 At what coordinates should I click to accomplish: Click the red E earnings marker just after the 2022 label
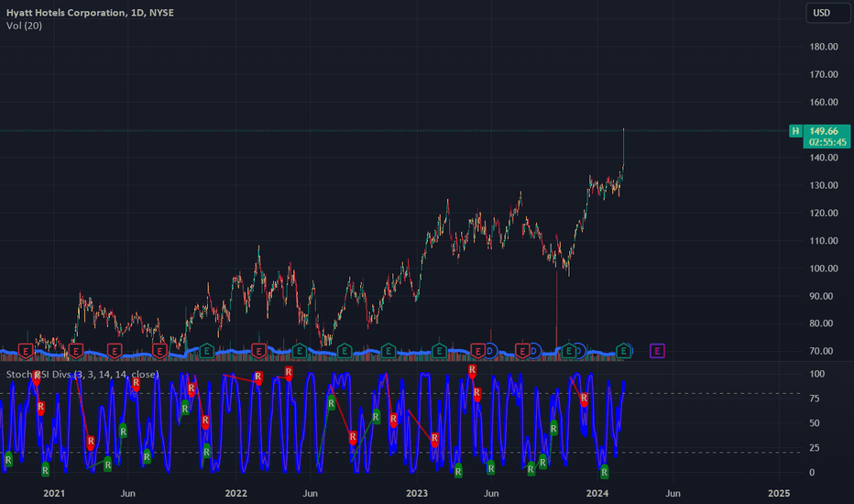(258, 351)
